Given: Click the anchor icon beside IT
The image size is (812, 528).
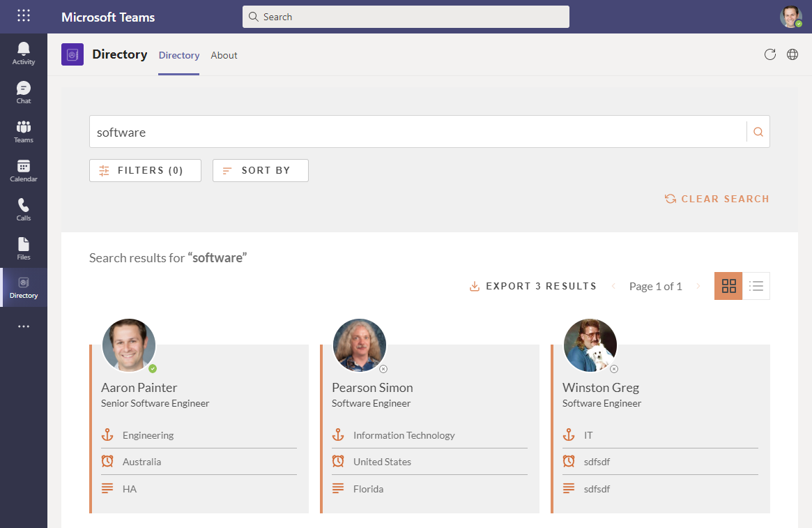Looking at the screenshot, I should click(569, 435).
